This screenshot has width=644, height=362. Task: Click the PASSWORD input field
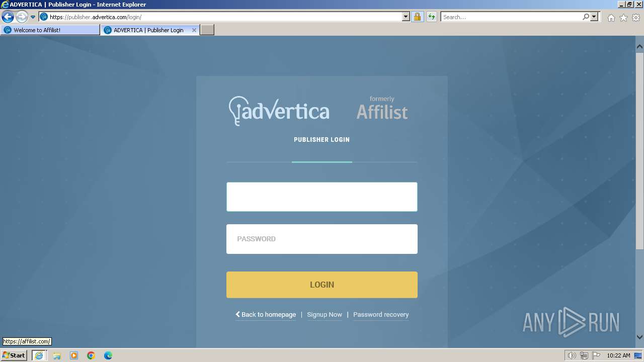(322, 239)
